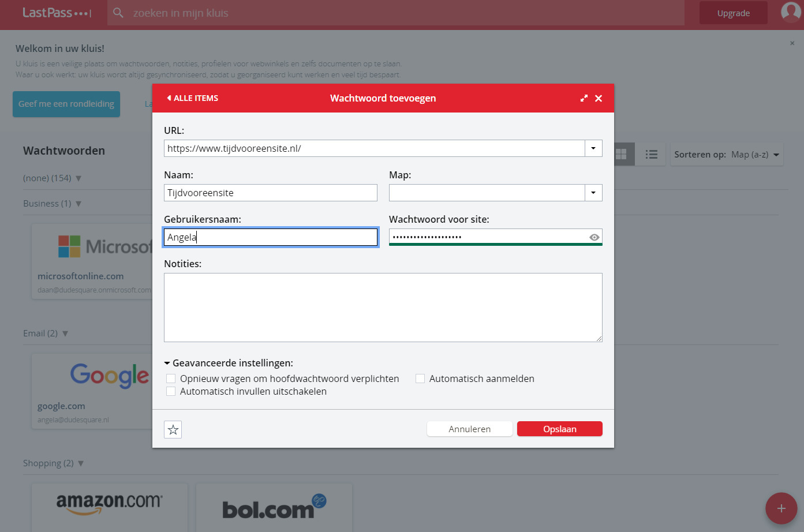Switch to grid view
804x532 pixels.
(x=621, y=154)
